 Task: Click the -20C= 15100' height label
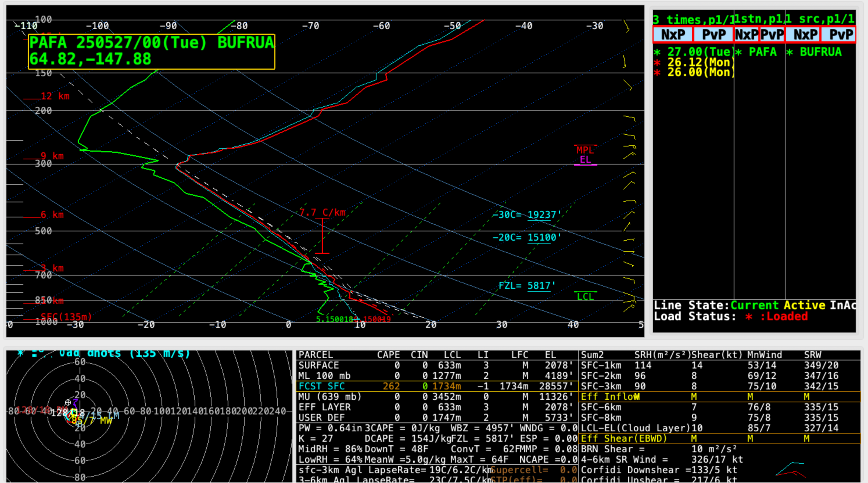point(527,237)
